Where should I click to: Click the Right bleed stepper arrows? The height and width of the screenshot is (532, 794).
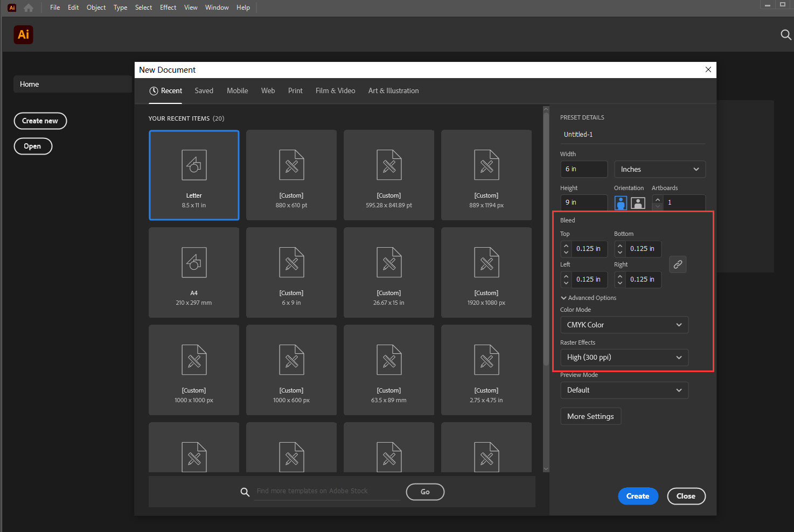(x=620, y=279)
